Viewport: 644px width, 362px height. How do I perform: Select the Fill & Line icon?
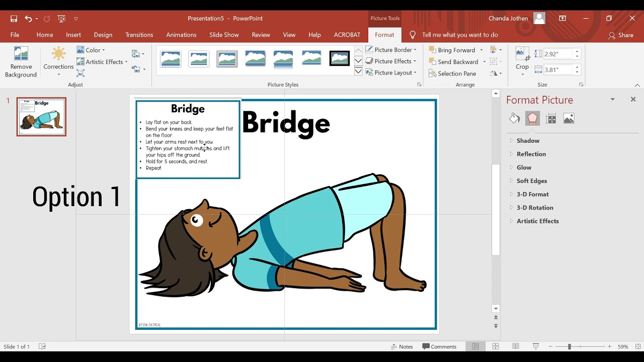(x=514, y=119)
